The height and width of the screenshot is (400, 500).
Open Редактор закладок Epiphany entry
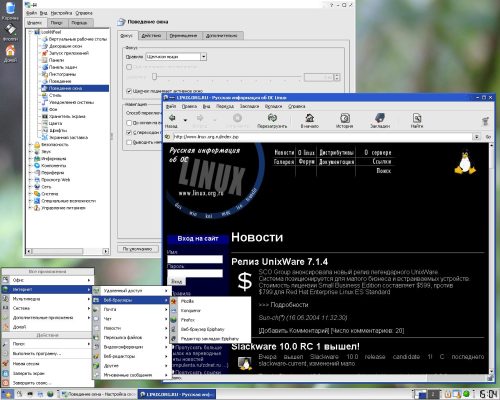(x=211, y=338)
